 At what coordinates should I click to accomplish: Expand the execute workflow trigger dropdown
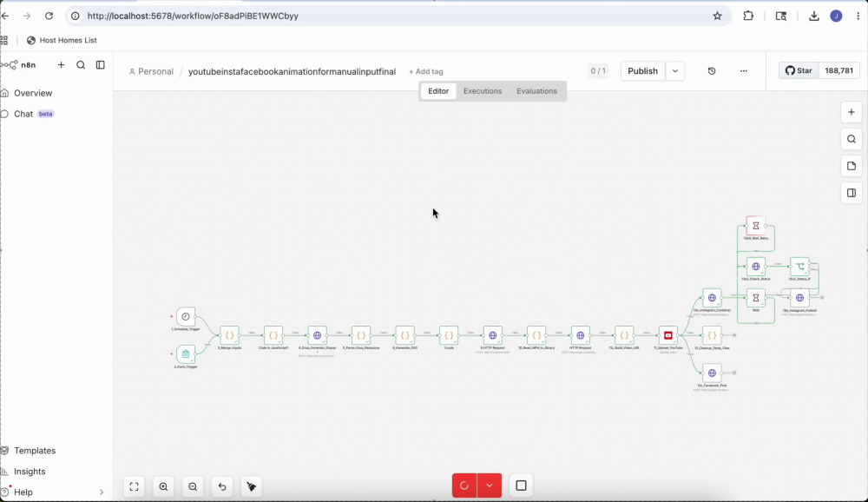[x=490, y=485]
